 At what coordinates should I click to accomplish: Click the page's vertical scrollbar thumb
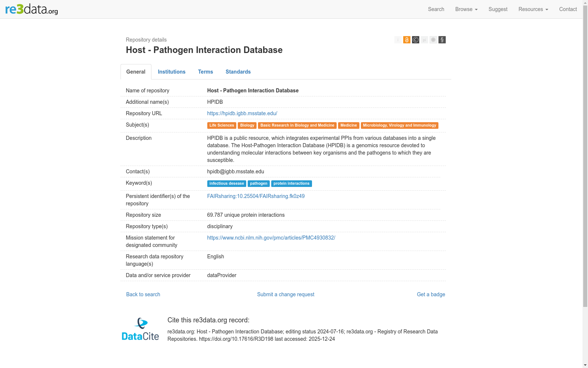click(x=585, y=156)
